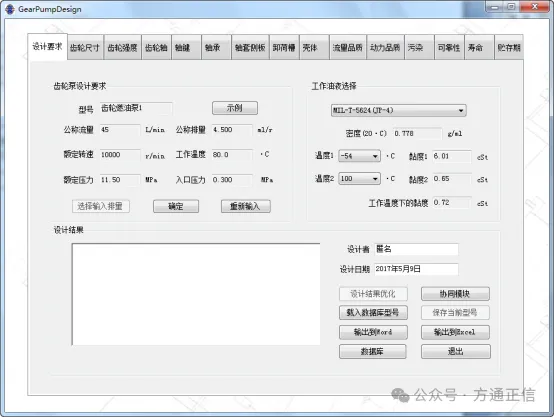Expand the 温度2 dropdown showing 100

(359, 178)
